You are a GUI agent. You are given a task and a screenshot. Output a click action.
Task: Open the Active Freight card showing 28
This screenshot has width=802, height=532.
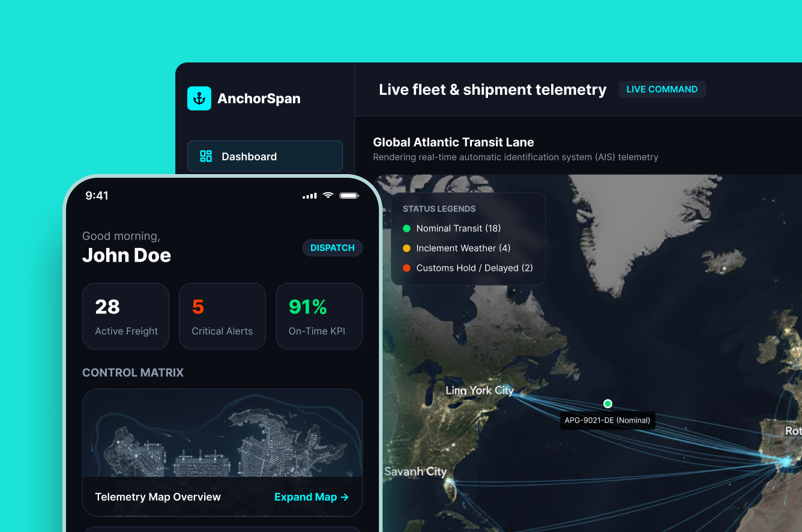[125, 316]
